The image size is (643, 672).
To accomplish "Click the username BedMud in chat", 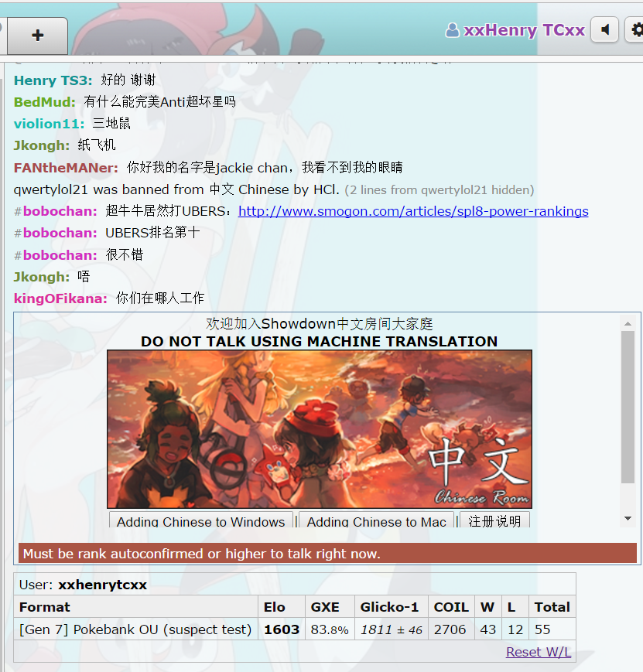I will (x=44, y=102).
